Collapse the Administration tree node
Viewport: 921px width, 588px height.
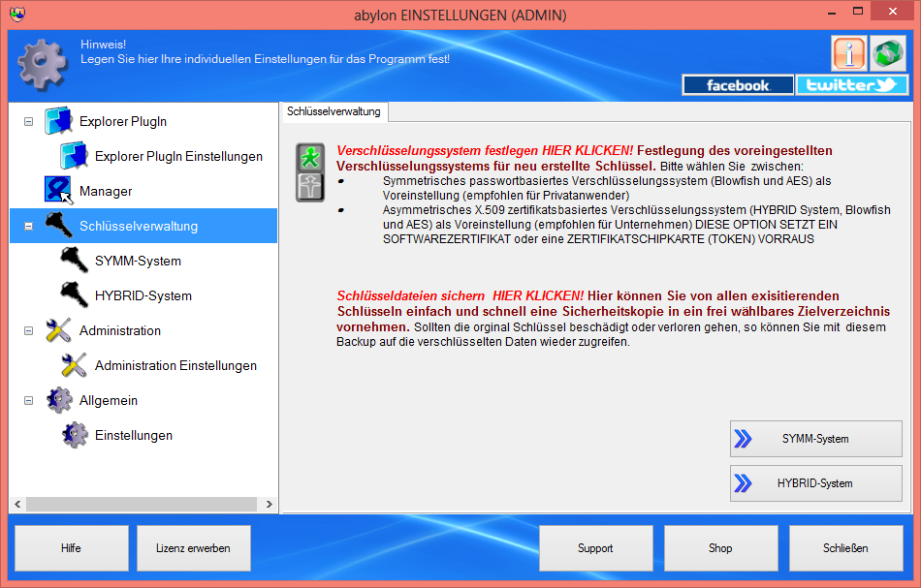pyautogui.click(x=28, y=331)
